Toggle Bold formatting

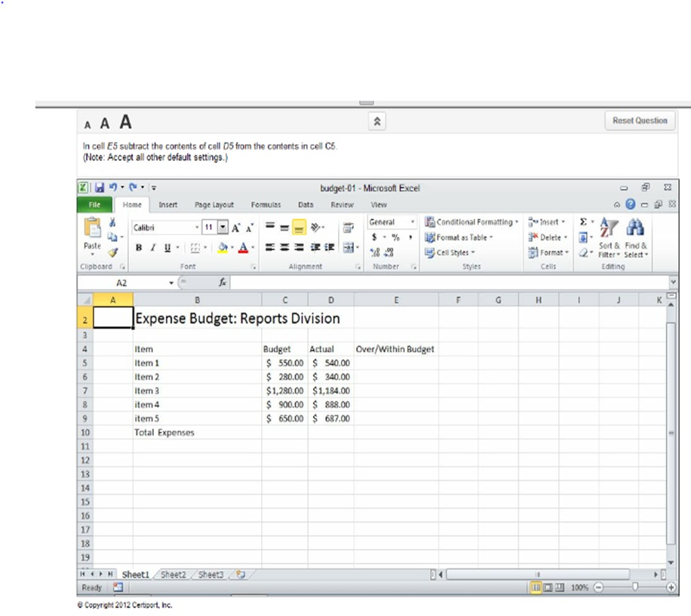pos(139,247)
